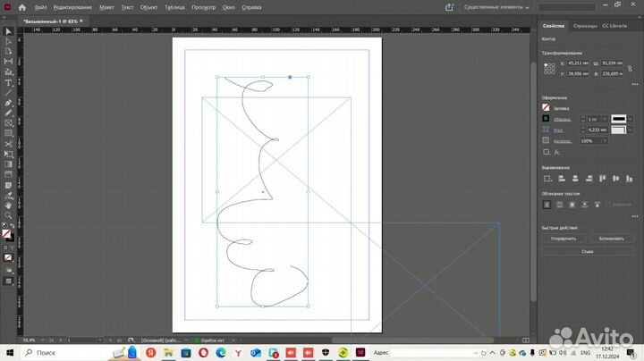Click the Share document icon

[x=449, y=7]
